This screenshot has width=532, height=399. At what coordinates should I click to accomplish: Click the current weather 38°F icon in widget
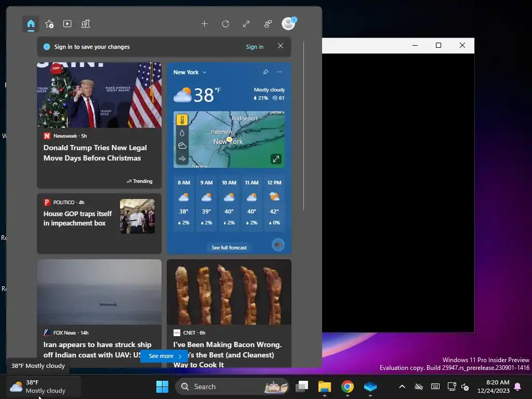(182, 95)
